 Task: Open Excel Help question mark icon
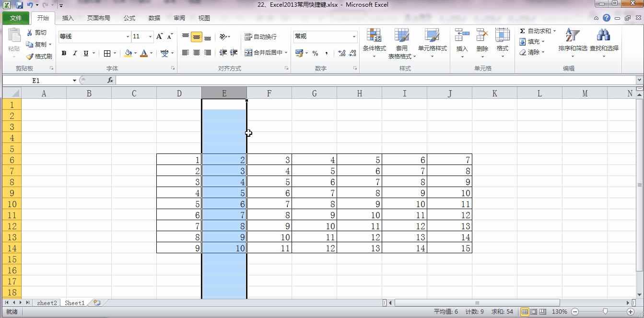(x=607, y=18)
